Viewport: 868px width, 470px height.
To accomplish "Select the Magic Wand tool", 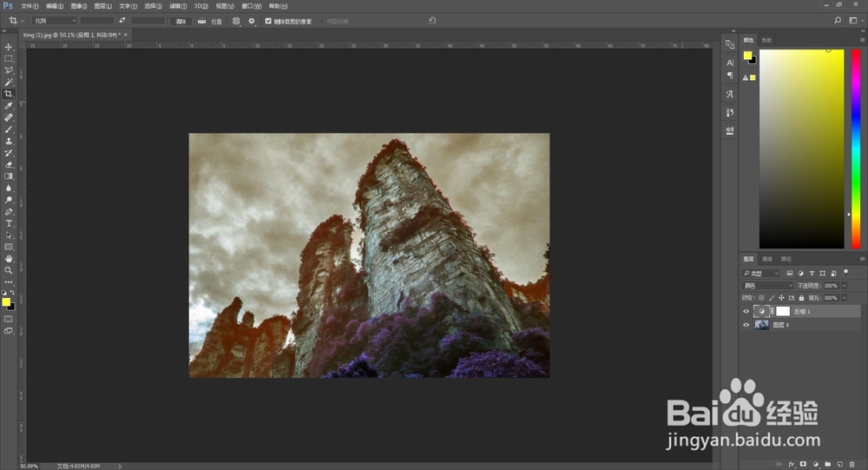I will [x=9, y=82].
